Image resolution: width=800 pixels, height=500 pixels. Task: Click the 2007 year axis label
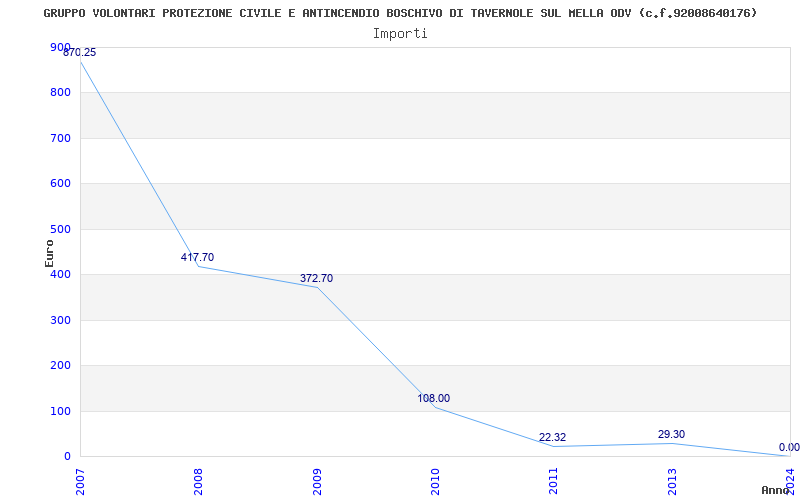(x=81, y=480)
